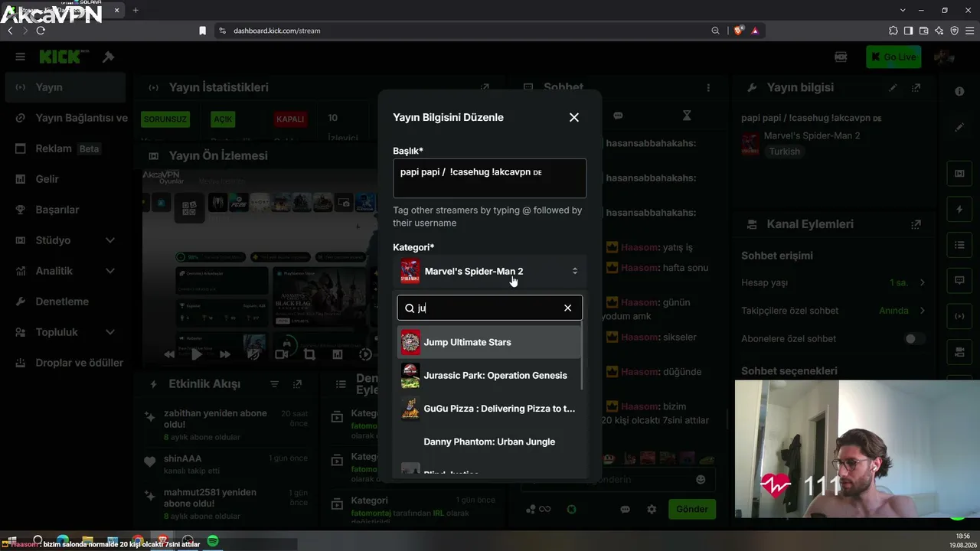Viewport: 980px width, 551px height.
Task: Filter the Etkinlik Akışı feed
Action: [274, 384]
